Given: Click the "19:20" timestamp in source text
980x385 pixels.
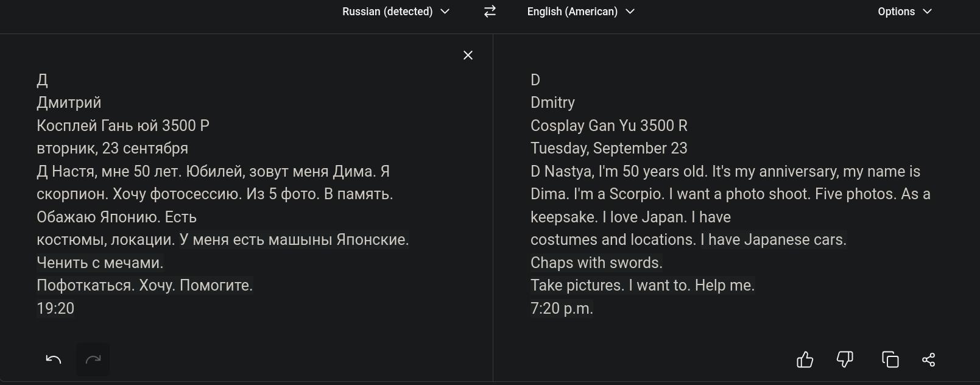Looking at the screenshot, I should point(55,309).
